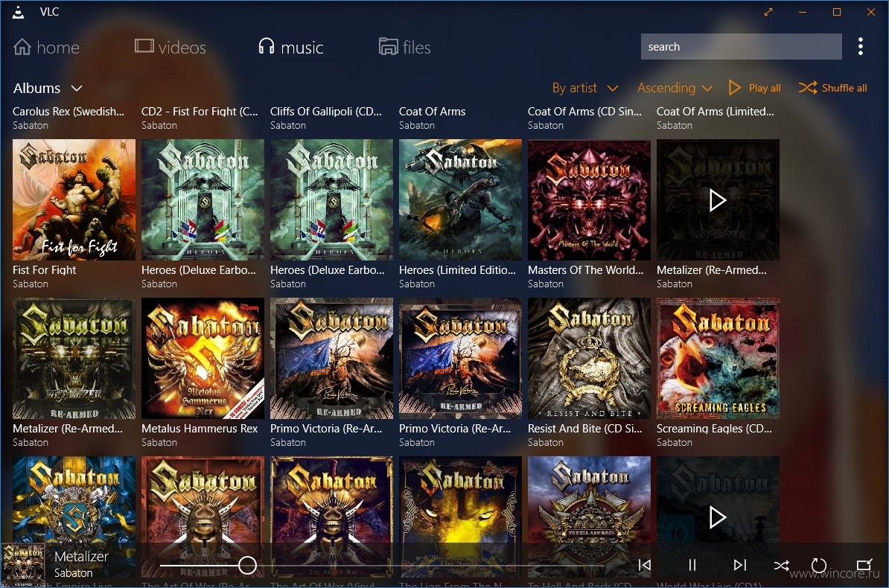Open the three-dot more options menu
This screenshot has width=889, height=588.
860,46
